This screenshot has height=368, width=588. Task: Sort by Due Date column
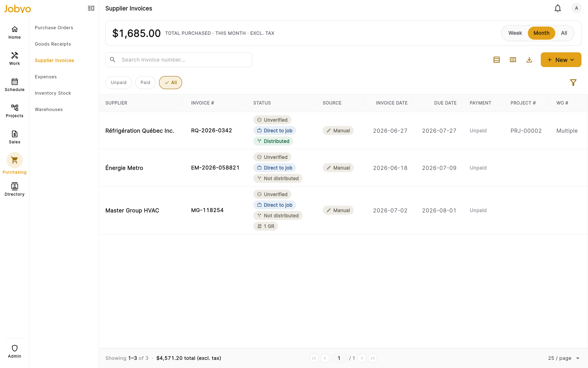(x=445, y=103)
